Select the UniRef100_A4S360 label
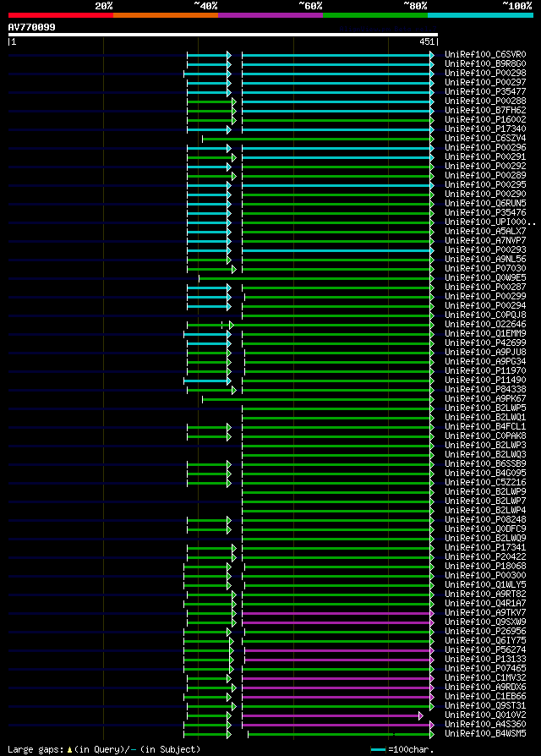 pos(485,724)
